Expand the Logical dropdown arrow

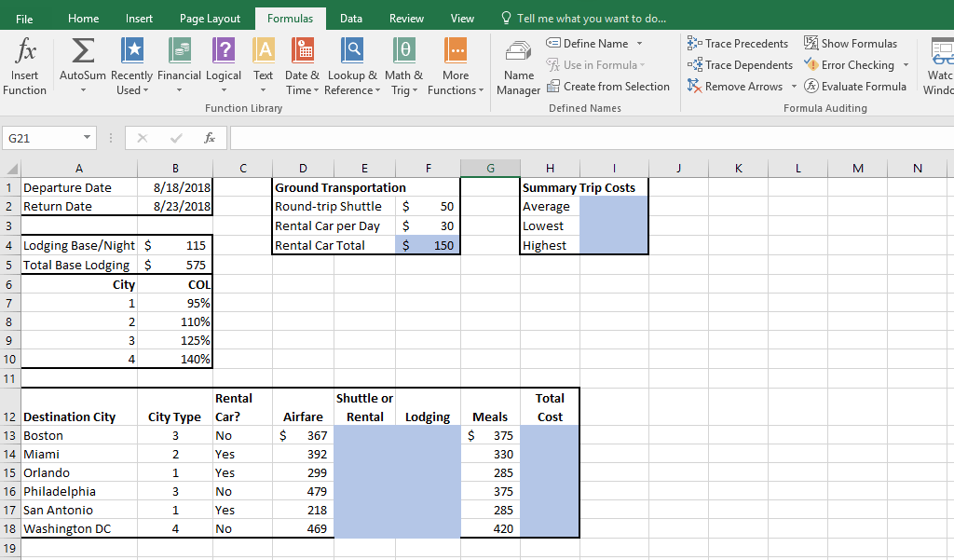pos(224,90)
